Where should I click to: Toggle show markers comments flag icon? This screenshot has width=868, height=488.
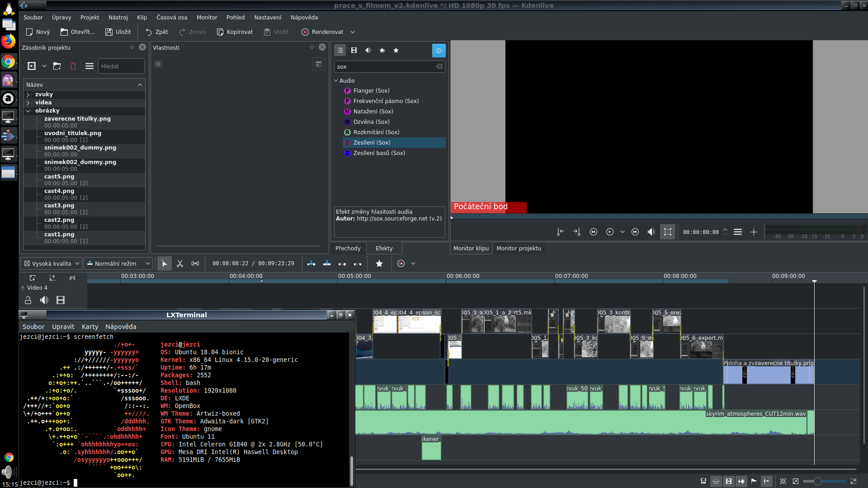[x=754, y=481]
